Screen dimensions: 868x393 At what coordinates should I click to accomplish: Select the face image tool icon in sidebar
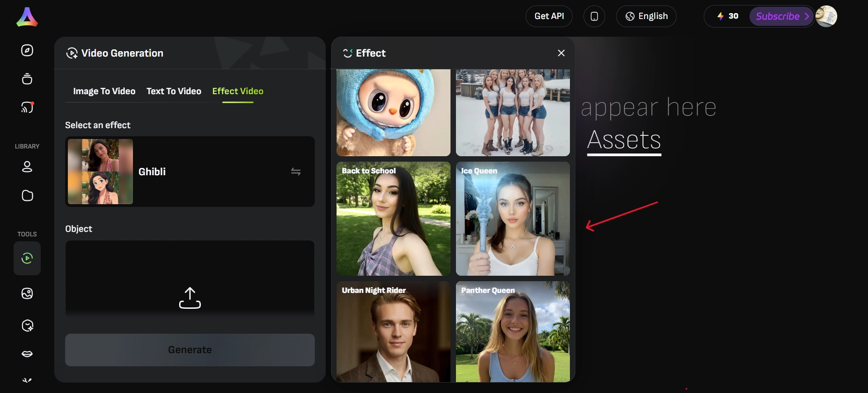point(27,293)
